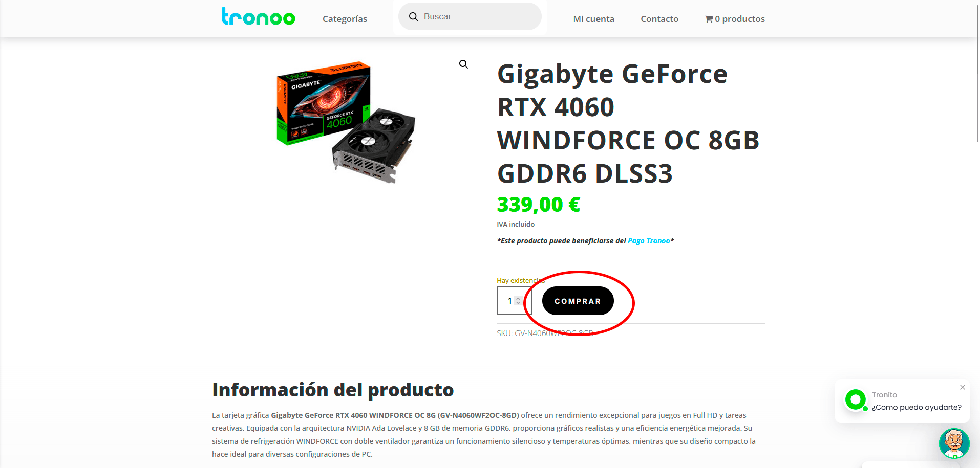Image resolution: width=980 pixels, height=468 pixels.
Task: Follow the Pago Tronoo link
Action: point(649,241)
